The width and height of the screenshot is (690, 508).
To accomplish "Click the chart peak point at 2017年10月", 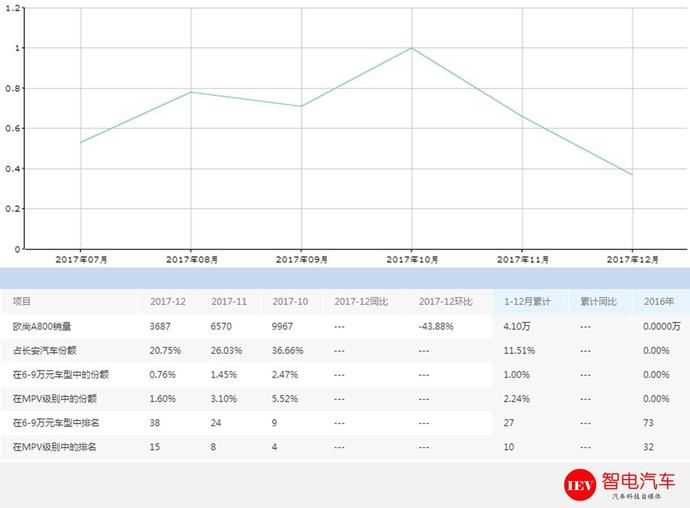I will tap(411, 48).
